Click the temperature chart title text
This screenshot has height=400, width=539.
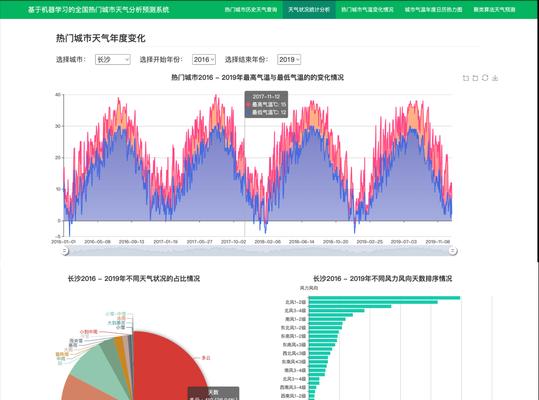click(x=258, y=78)
